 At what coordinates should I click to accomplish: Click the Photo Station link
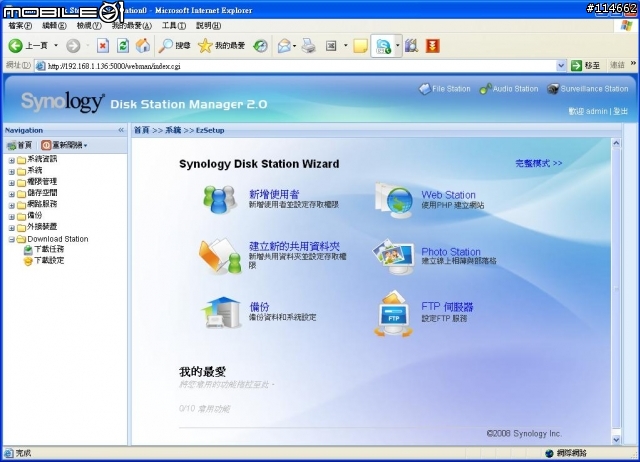(x=451, y=252)
